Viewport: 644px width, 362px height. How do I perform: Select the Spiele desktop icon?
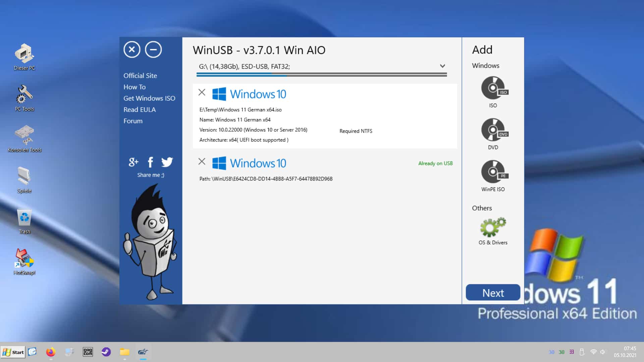[x=24, y=180]
